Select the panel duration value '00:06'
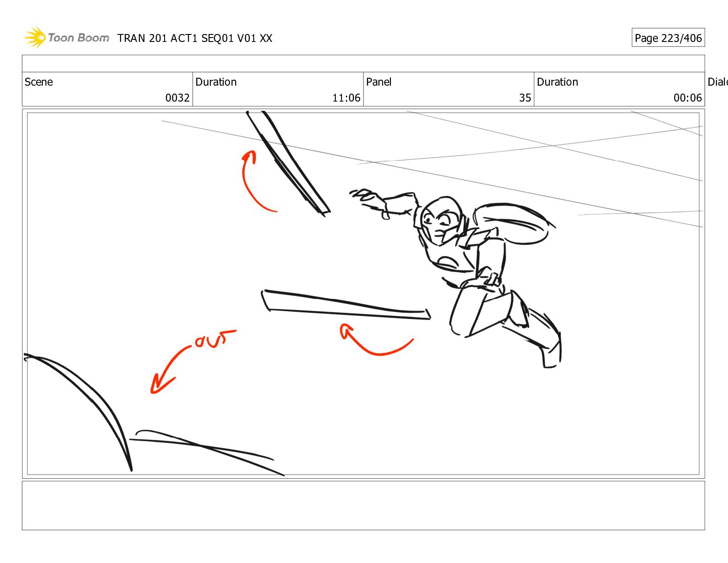Screen dimensions: 728x563 coord(687,98)
